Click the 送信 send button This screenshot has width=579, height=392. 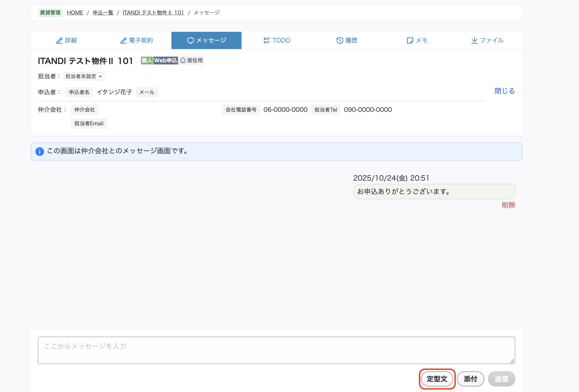pos(502,379)
